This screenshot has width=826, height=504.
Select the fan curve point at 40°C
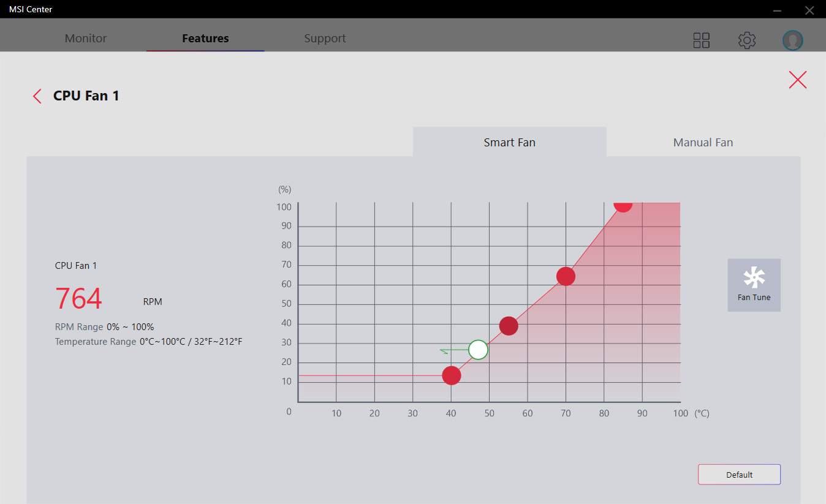pos(452,375)
